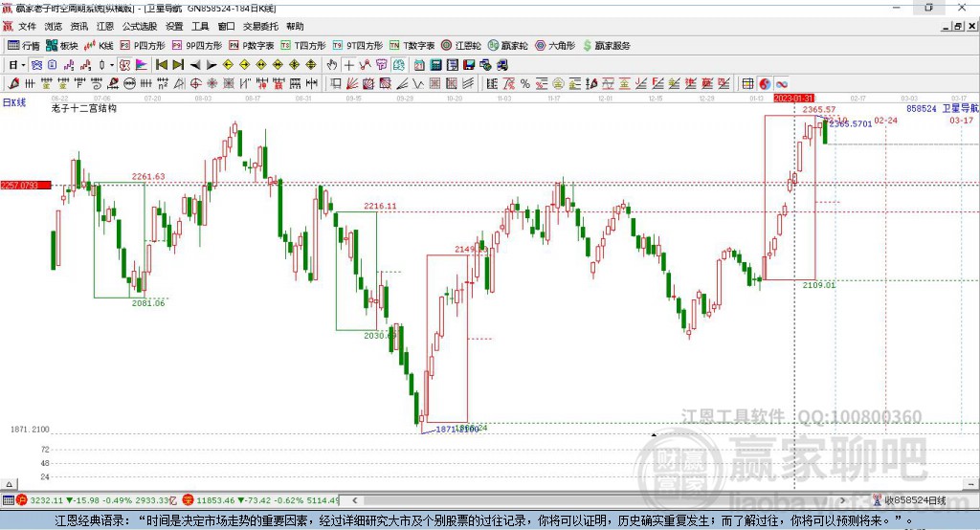
Task: Click the black left arrow icon
Action: coord(195,65)
